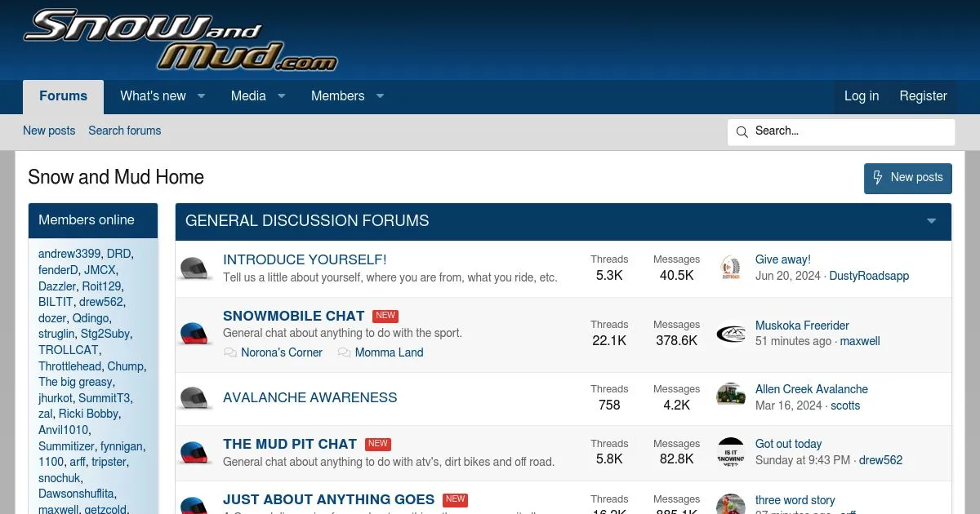Open online member SummitT3
This screenshot has height=514, width=980.
105,398
